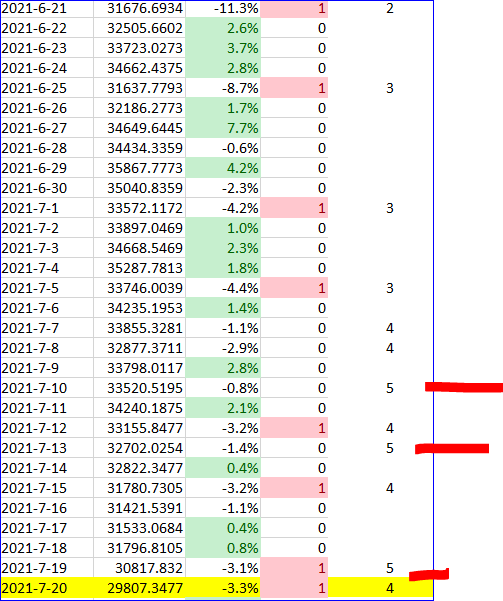Viewport: 503px width, 601px height.
Task: Click the -2.3% change cell
Action: click(223, 188)
